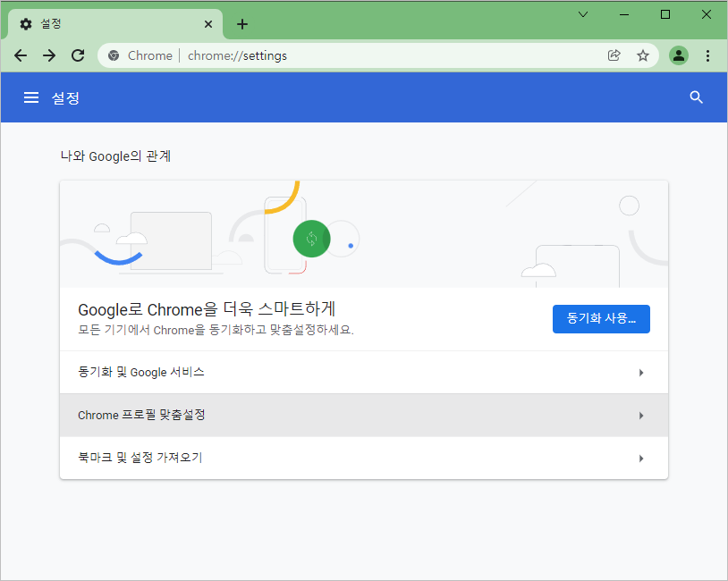
Task: Click the green sync illustration circle
Action: (x=311, y=239)
